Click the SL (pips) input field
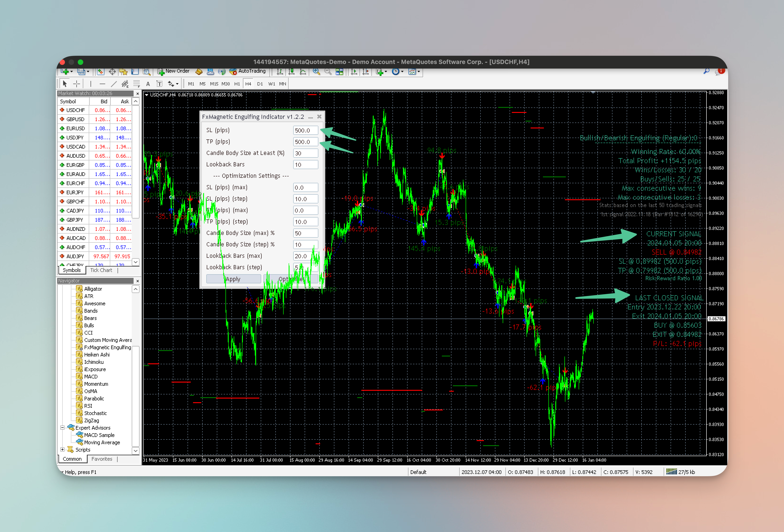 (x=305, y=130)
